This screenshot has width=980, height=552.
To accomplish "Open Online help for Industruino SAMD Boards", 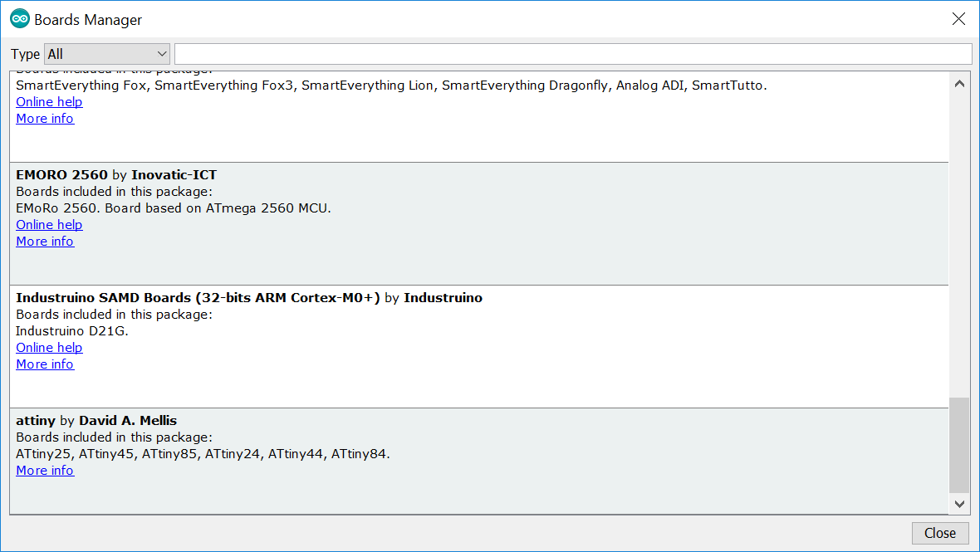I will [49, 348].
